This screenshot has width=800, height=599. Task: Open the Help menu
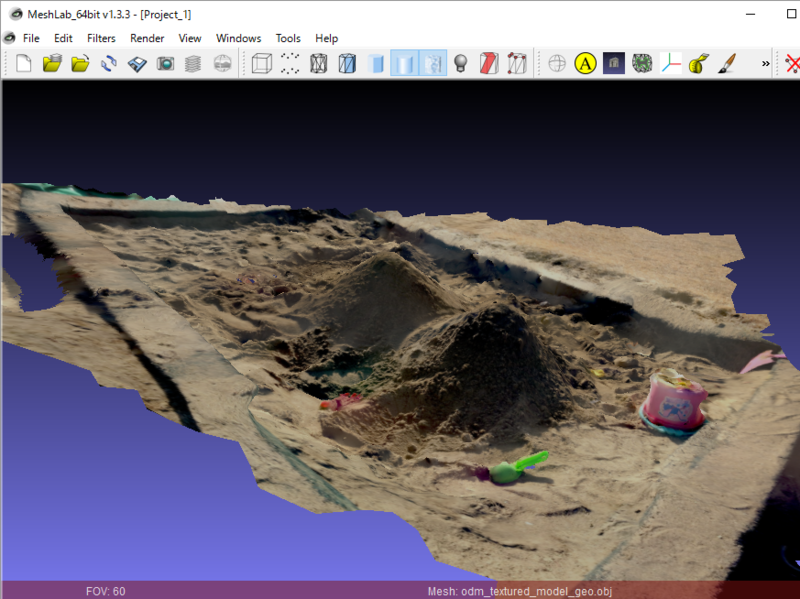click(x=327, y=38)
